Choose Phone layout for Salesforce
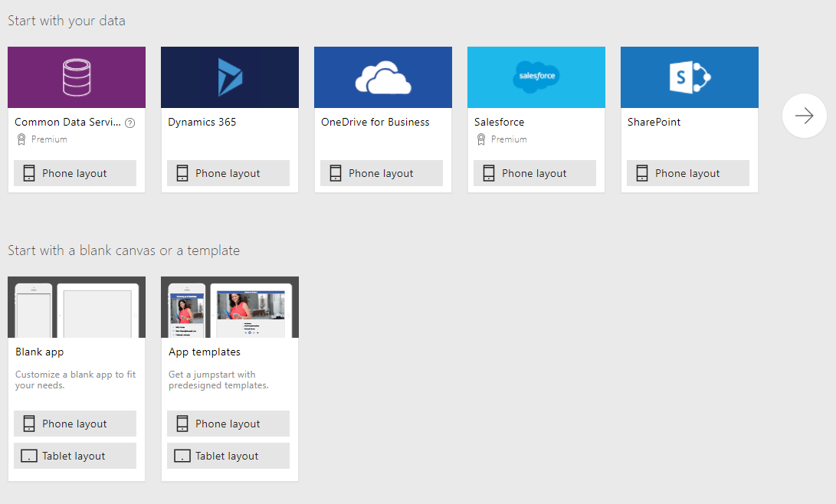 click(535, 173)
